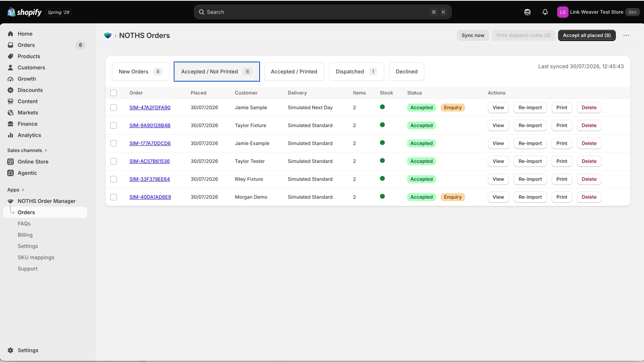The width and height of the screenshot is (644, 362).
Task: Switch to the Dispatched tab
Action: [x=356, y=72]
